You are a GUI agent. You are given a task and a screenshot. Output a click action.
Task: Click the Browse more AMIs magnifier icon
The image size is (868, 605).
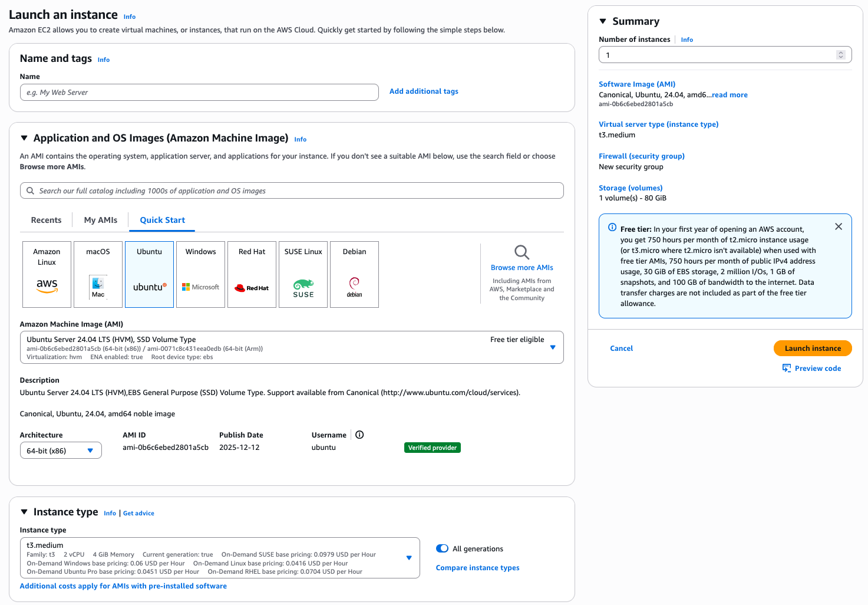522,252
